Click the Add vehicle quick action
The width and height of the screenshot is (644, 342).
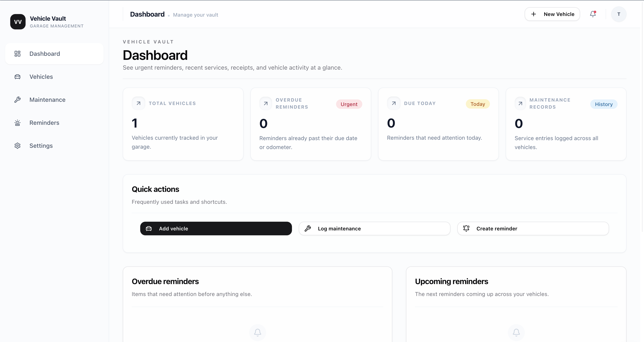[x=216, y=228]
